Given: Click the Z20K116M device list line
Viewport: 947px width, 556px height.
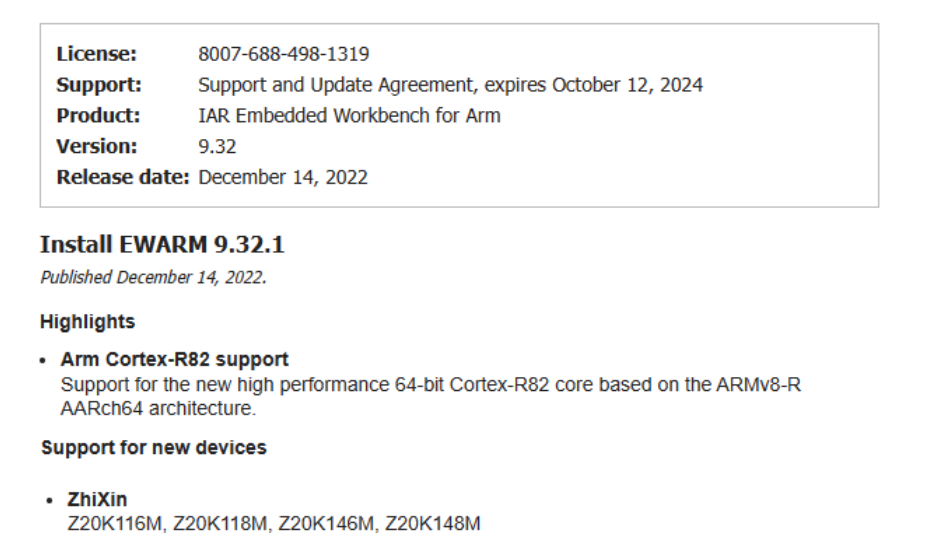Looking at the screenshot, I should 273,522.
